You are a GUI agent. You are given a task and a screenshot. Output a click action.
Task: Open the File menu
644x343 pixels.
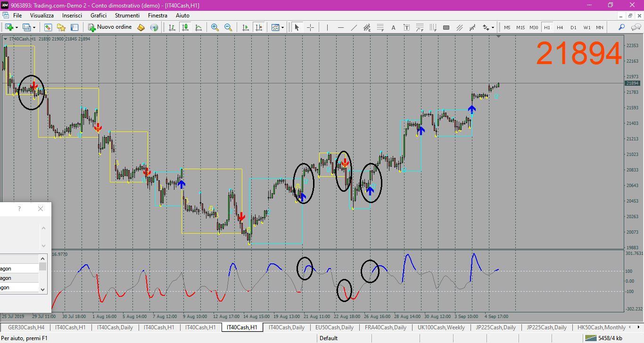tap(17, 16)
